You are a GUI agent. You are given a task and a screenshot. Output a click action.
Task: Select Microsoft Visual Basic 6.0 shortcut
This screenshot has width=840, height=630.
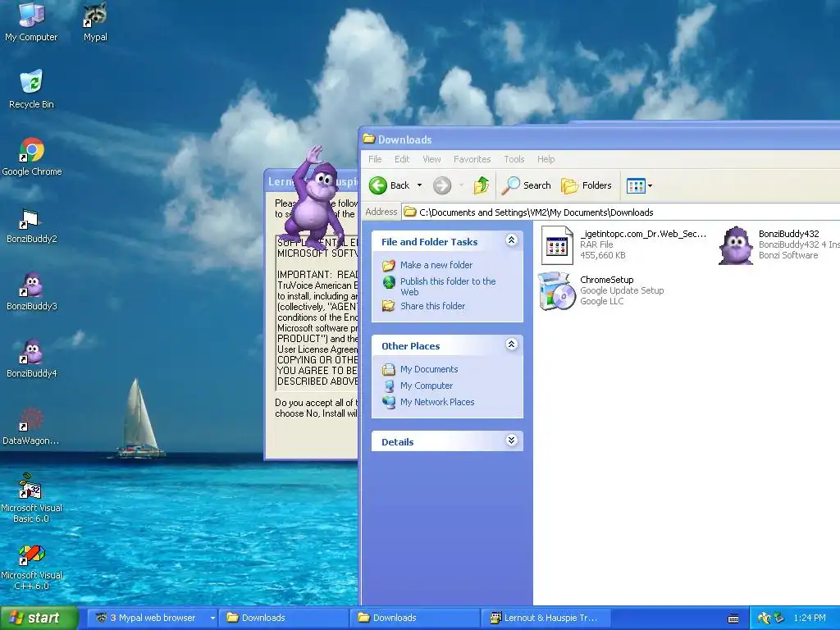point(32,498)
